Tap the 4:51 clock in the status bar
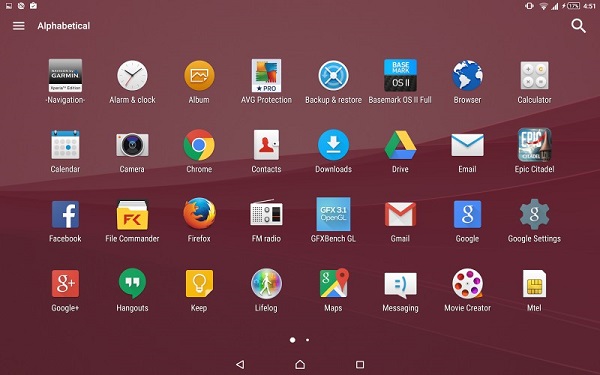This screenshot has width=600, height=375. 589,6
